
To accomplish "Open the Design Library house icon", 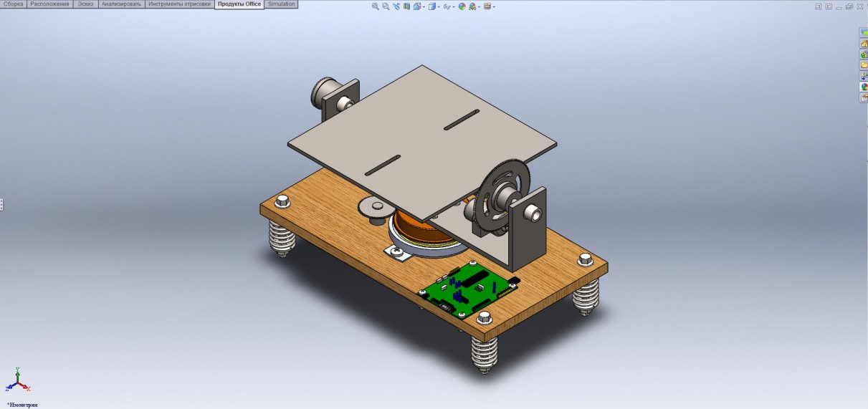I will point(864,44).
